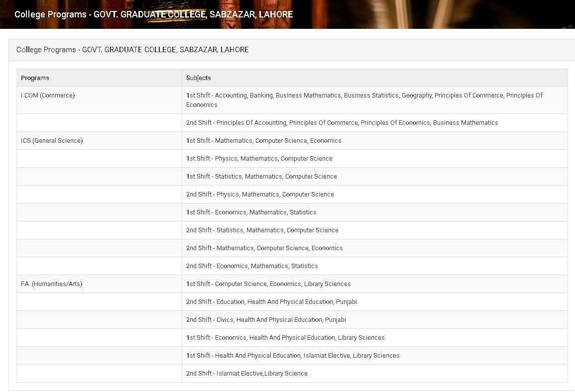This screenshot has height=392, width=575.
Task: Click 1st Shift Physics, Mathematics, Computer Science
Action: (x=259, y=159)
